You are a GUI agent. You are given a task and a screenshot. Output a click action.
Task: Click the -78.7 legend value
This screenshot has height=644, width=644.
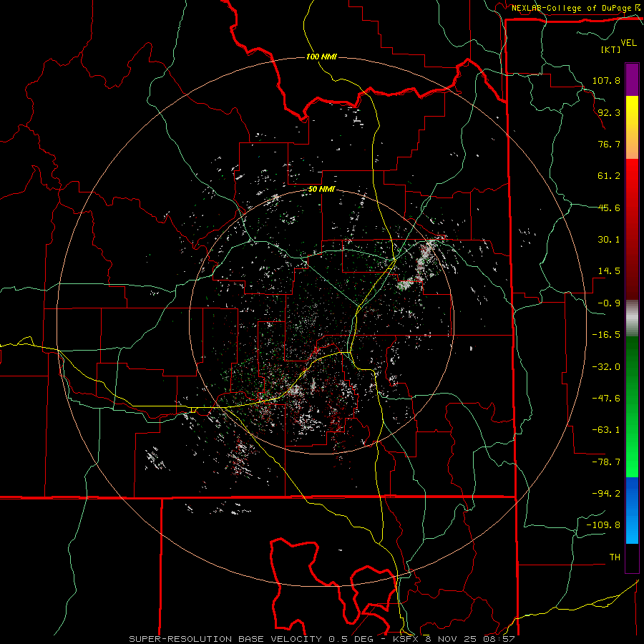[x=606, y=462]
